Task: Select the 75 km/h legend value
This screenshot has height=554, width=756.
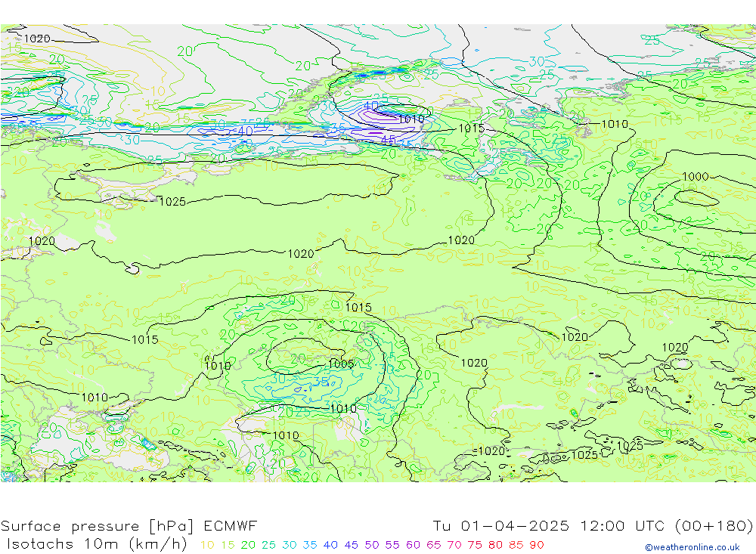Action: coord(475,545)
